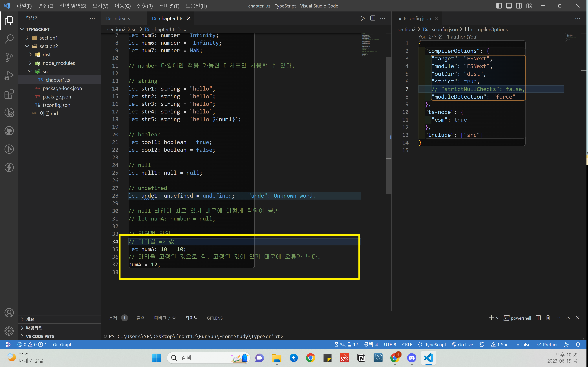Screen dimensions: 588x367
Task: Switch to the index.ts editor tab
Action: coord(124,18)
